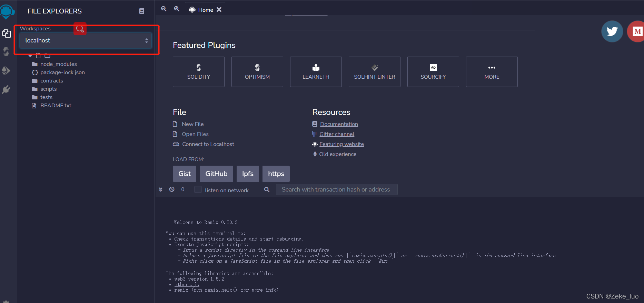Screen dimensions: 644x303
Task: Load from Ipfs button
Action: pyautogui.click(x=248, y=174)
